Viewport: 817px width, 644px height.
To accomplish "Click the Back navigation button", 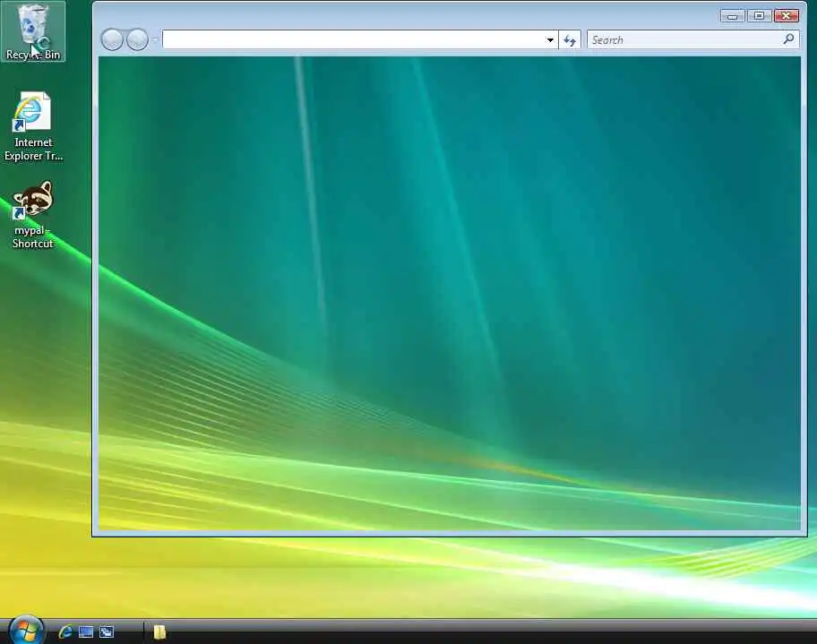I will pyautogui.click(x=111, y=39).
